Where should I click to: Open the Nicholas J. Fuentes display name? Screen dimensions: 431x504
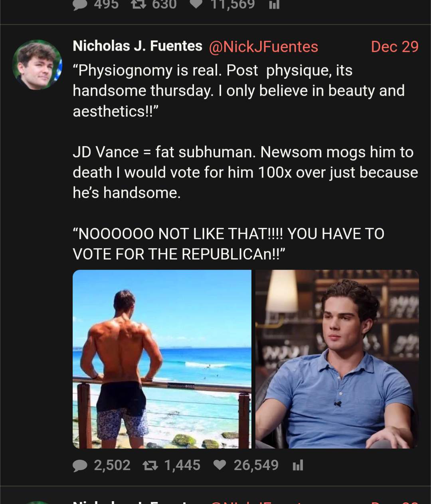pos(138,46)
